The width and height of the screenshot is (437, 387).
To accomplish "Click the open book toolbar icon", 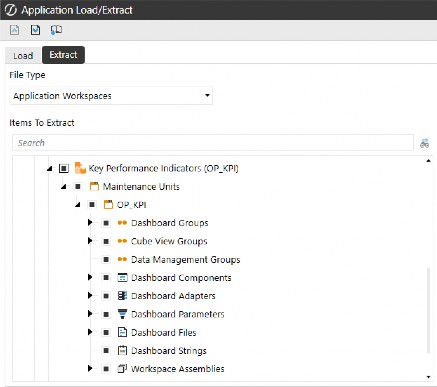I will click(x=56, y=30).
